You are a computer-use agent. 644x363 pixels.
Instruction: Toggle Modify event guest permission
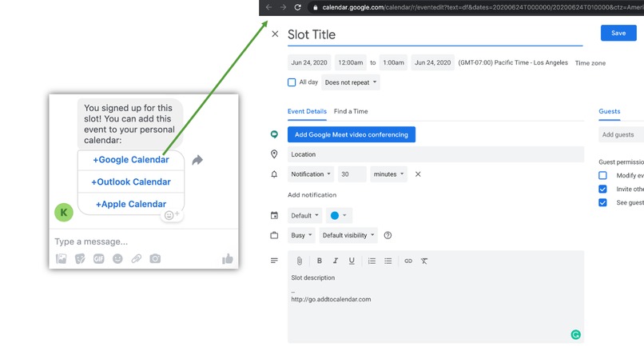coord(602,176)
